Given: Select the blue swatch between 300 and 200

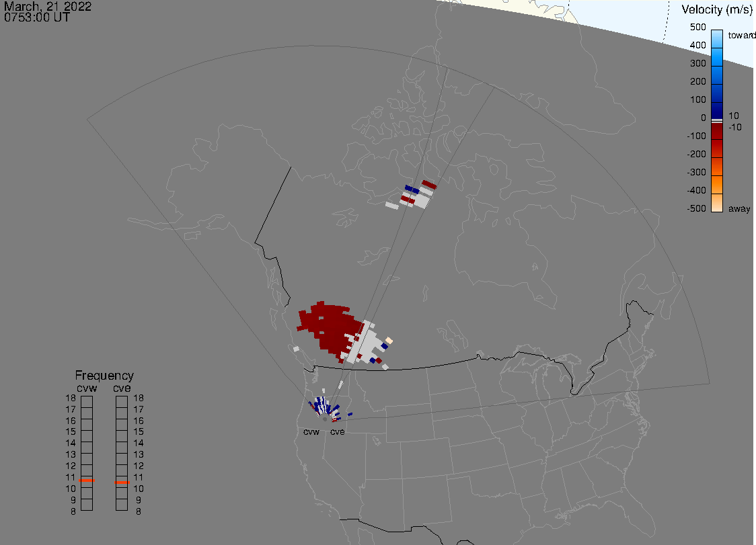Looking at the screenshot, I should [x=717, y=75].
